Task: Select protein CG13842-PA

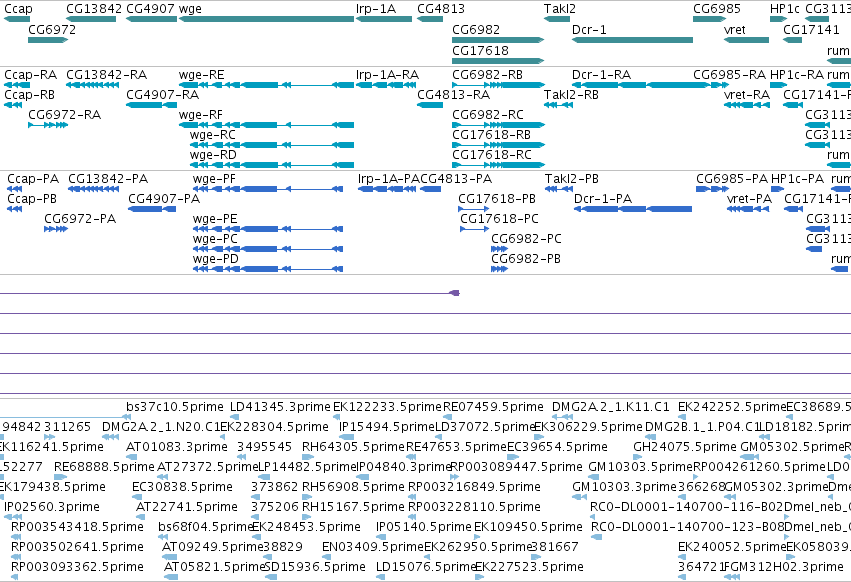Action: 93,189
